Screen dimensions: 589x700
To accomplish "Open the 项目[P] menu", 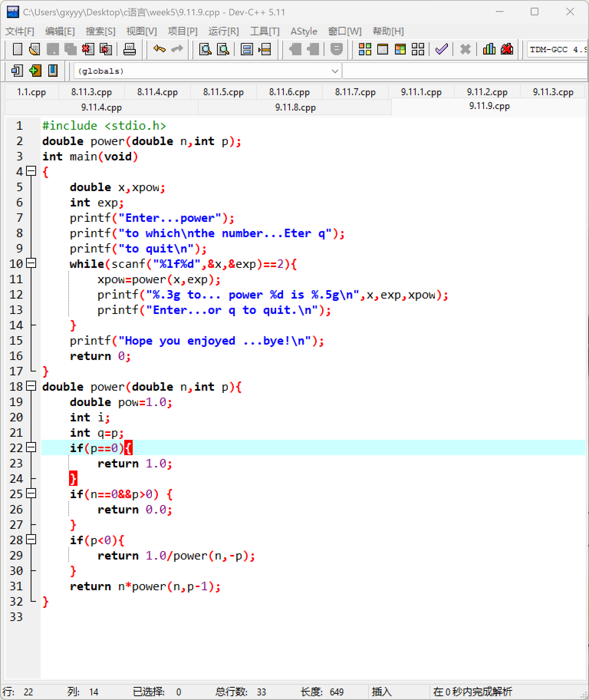I will point(183,31).
